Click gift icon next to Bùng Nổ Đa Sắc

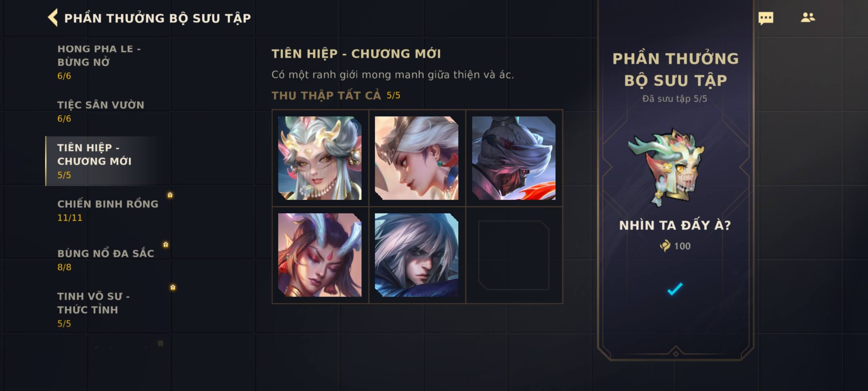click(x=166, y=245)
